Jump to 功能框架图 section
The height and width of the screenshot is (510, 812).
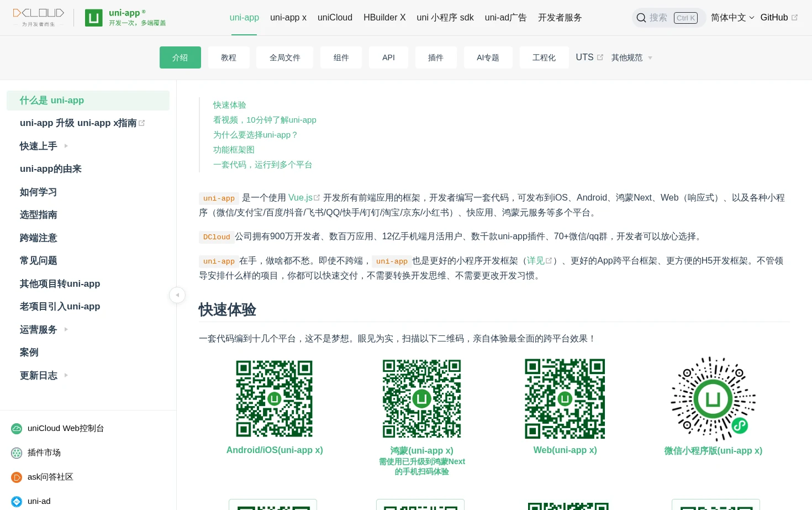[x=234, y=150]
